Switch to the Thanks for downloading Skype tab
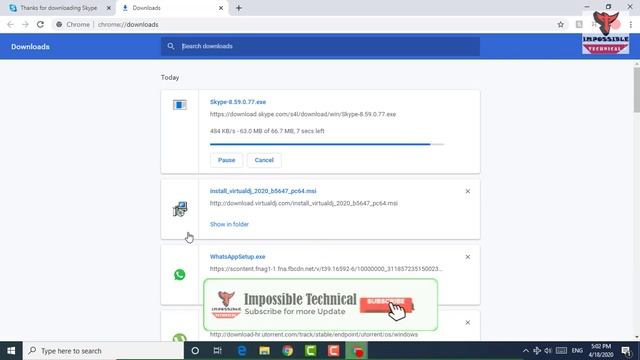Image resolution: width=640 pixels, height=360 pixels. (60, 8)
